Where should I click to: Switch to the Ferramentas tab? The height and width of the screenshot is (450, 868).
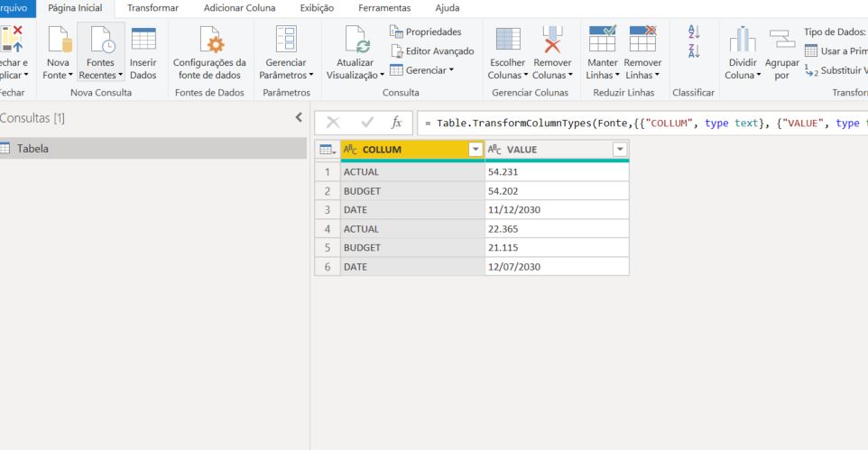(x=384, y=8)
